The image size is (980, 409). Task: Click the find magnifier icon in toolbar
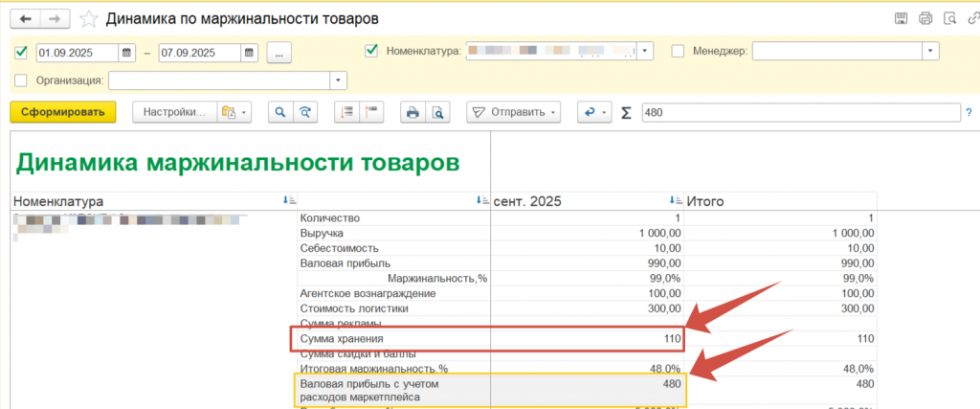(x=280, y=112)
